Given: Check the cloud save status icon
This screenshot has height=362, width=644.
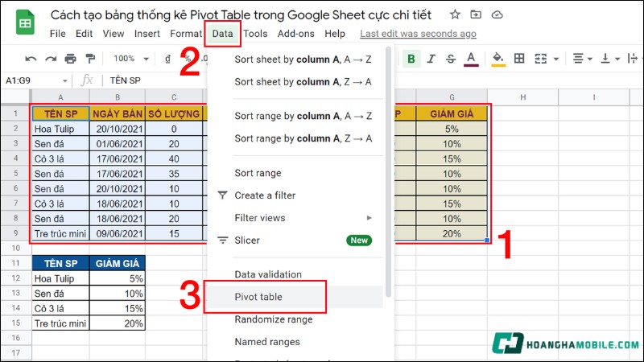Looking at the screenshot, I should coord(497,14).
